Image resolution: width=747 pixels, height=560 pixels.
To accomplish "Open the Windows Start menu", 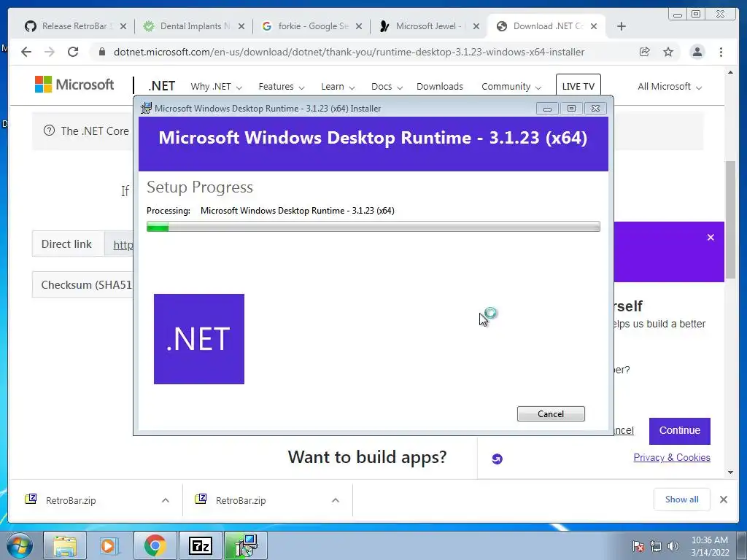I will tap(20, 545).
